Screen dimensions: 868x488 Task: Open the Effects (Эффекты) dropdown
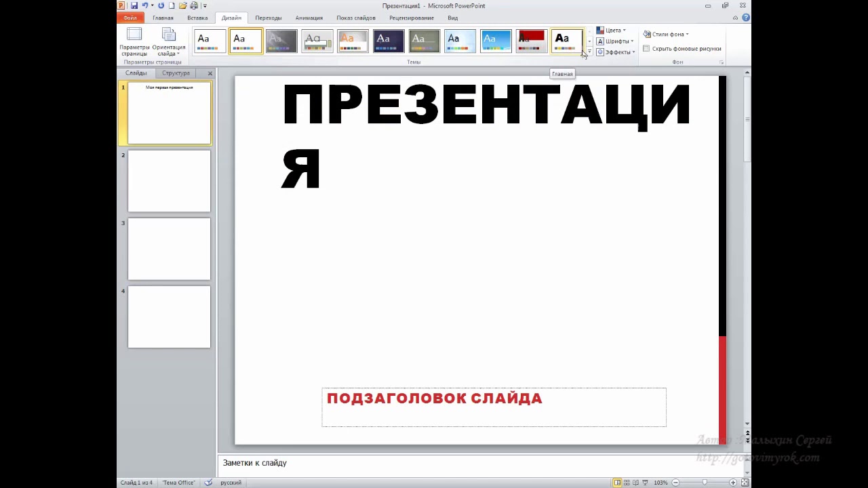(x=616, y=52)
